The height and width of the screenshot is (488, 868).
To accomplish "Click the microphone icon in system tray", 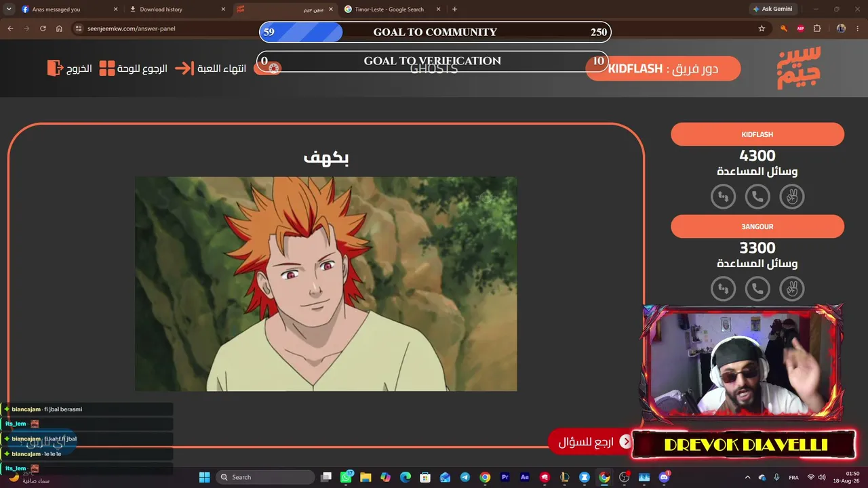I will point(776,477).
